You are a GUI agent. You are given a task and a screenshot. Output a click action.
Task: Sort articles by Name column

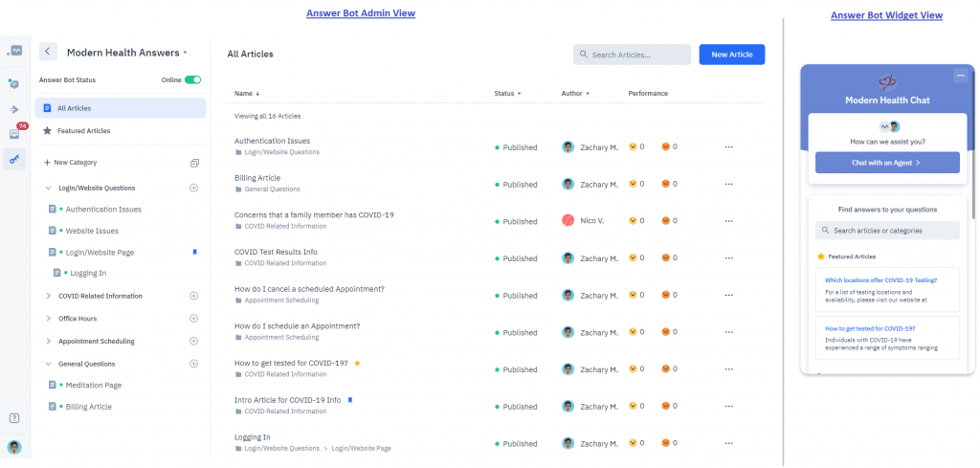(x=247, y=94)
